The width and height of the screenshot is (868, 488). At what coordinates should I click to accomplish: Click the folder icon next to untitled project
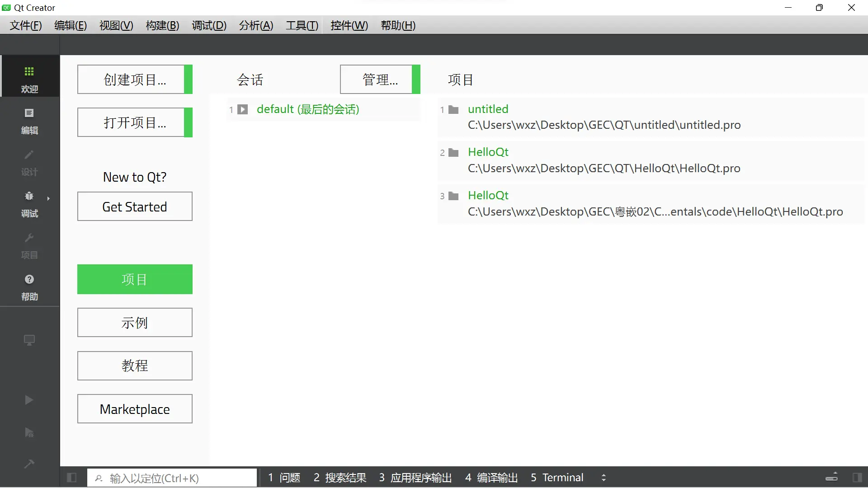coord(453,109)
